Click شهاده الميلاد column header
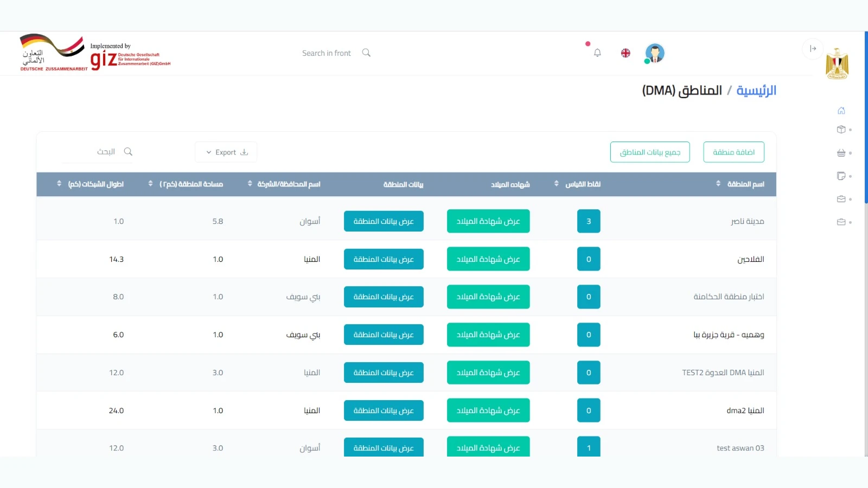The width and height of the screenshot is (868, 488). tap(510, 184)
